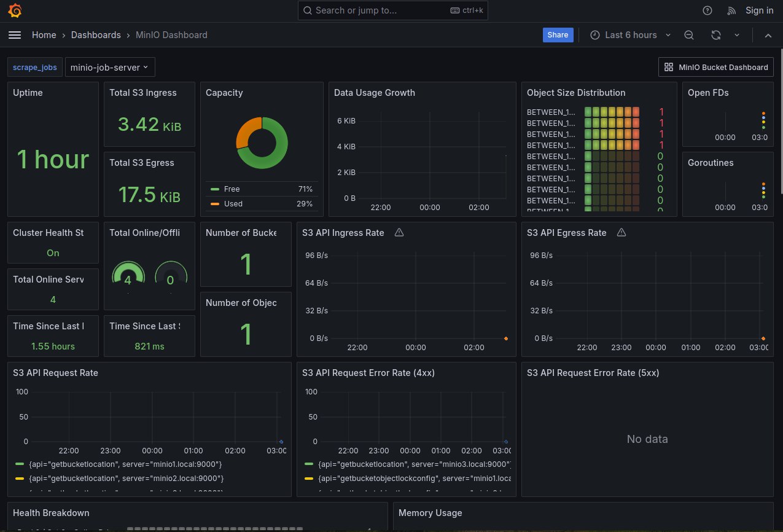
Task: Open the news feed RSS icon
Action: (731, 10)
